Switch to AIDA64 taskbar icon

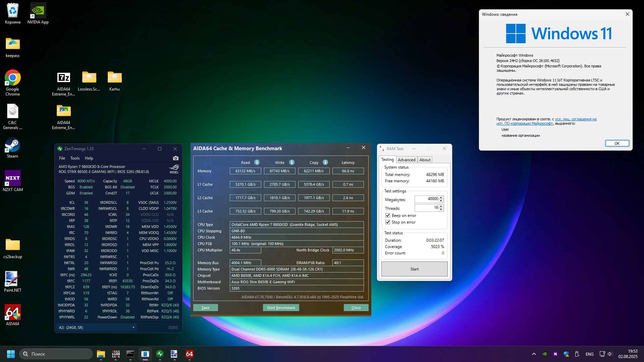[189, 354]
